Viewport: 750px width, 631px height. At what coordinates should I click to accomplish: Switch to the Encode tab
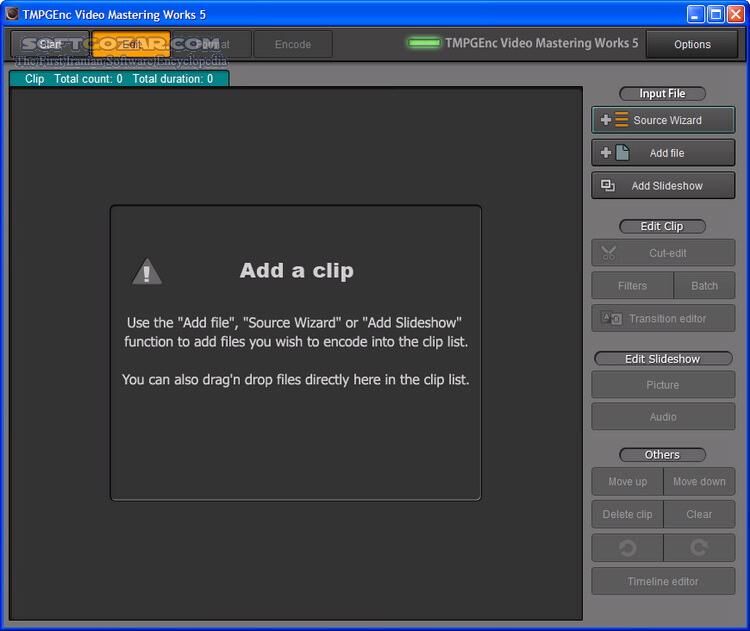click(x=293, y=44)
